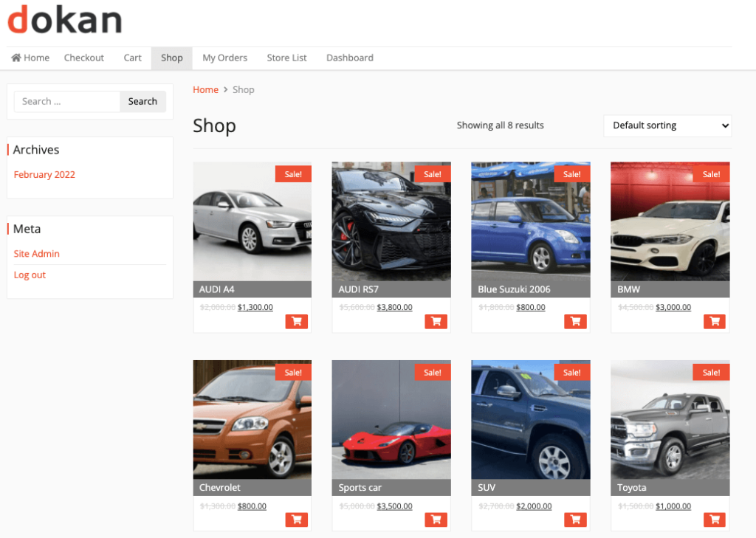The height and width of the screenshot is (538, 756).
Task: Click the $2,000.00 sale price
Action: (x=534, y=506)
